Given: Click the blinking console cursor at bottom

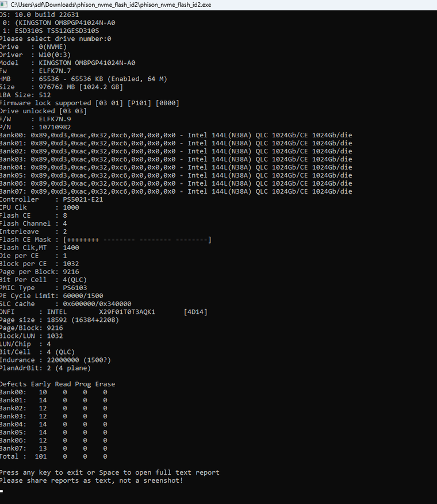Looking at the screenshot, I should click(x=2, y=491).
